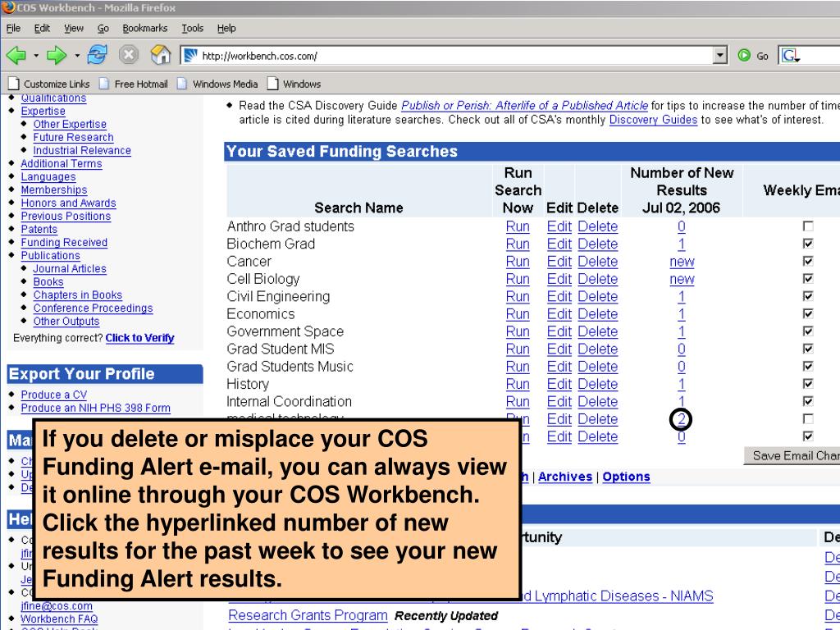Open the Workbench FAQ link
Viewport: 840px width, 630px height.
[x=59, y=619]
